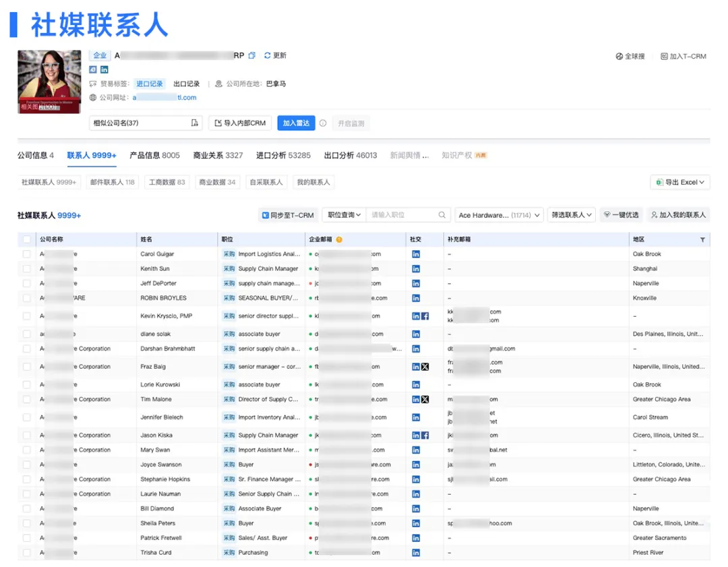Image resolution: width=728 pixels, height=567 pixels.
Task: Open Carol Guigar's LinkedIn icon
Action: pyautogui.click(x=416, y=254)
